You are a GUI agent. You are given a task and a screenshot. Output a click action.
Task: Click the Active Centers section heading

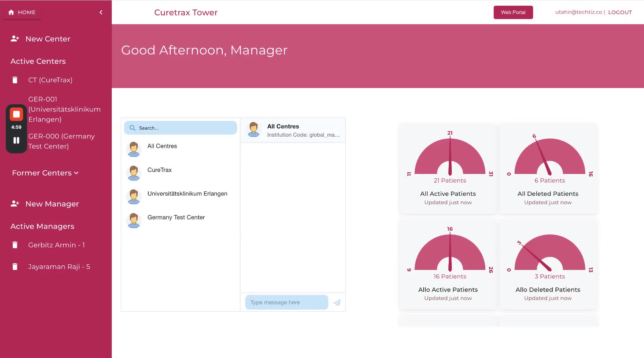[38, 61]
